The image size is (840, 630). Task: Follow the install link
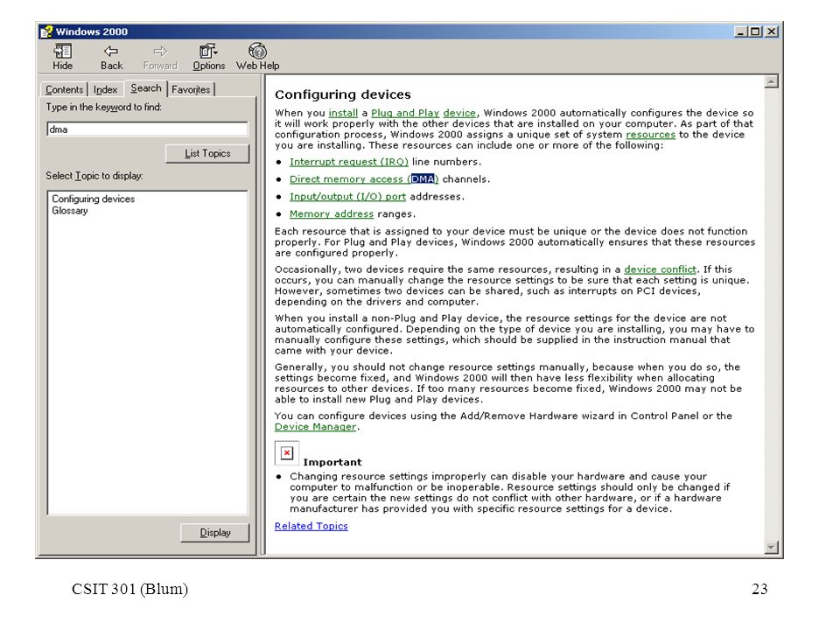343,113
